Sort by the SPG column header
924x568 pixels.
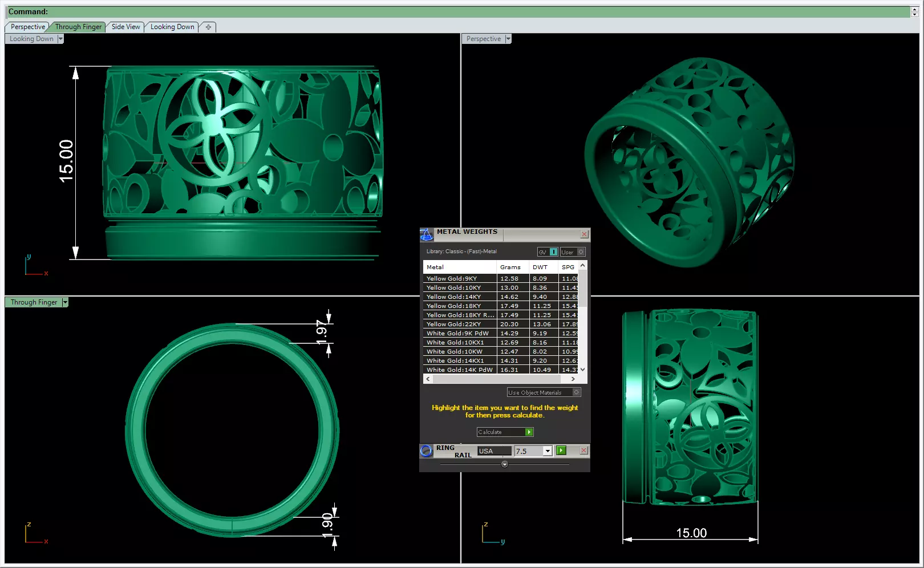[569, 267]
